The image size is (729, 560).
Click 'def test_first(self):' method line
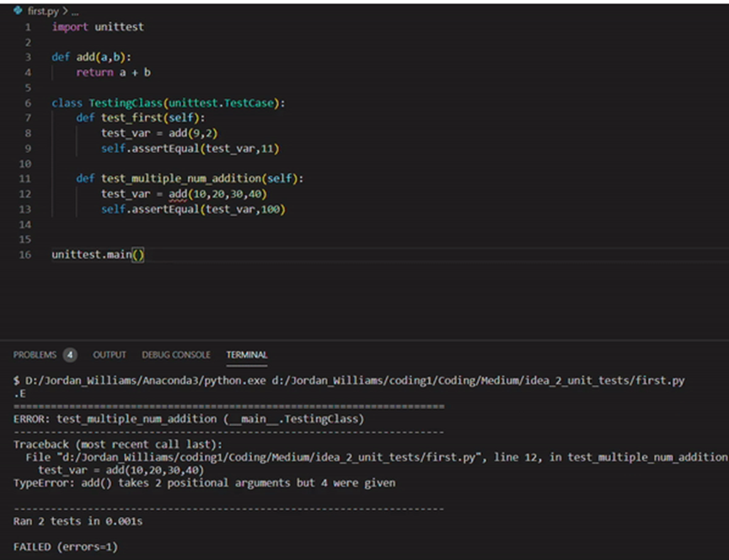(141, 118)
